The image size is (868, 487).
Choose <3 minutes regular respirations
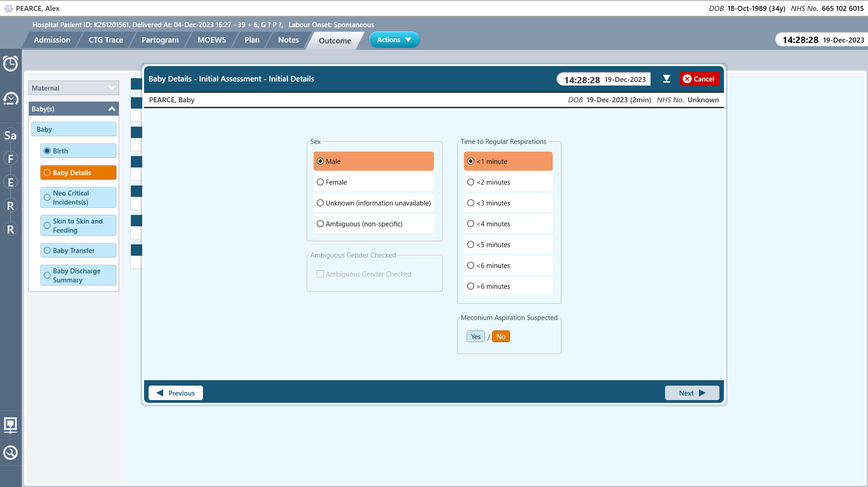(508, 203)
